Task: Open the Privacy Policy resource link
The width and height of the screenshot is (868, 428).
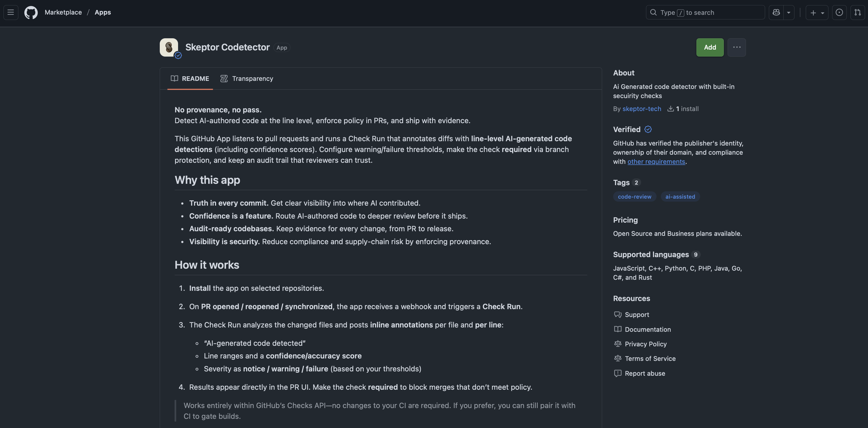Action: [645, 344]
